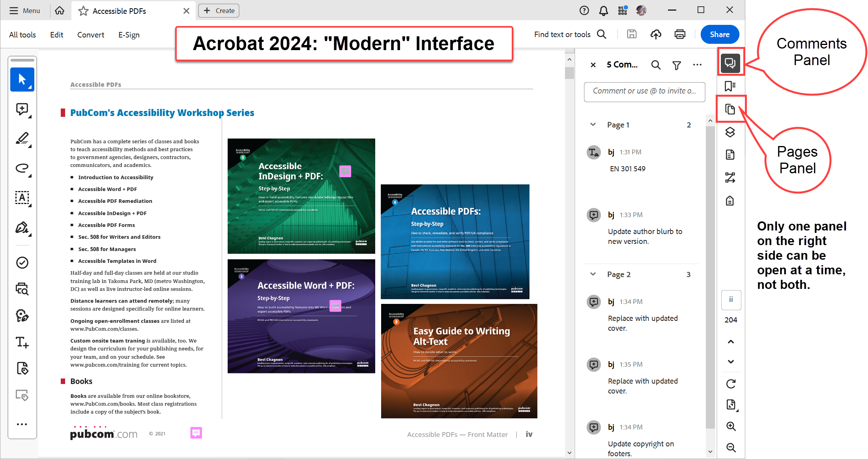Rotate the page view clockwise
The width and height of the screenshot is (868, 459).
[731, 384]
